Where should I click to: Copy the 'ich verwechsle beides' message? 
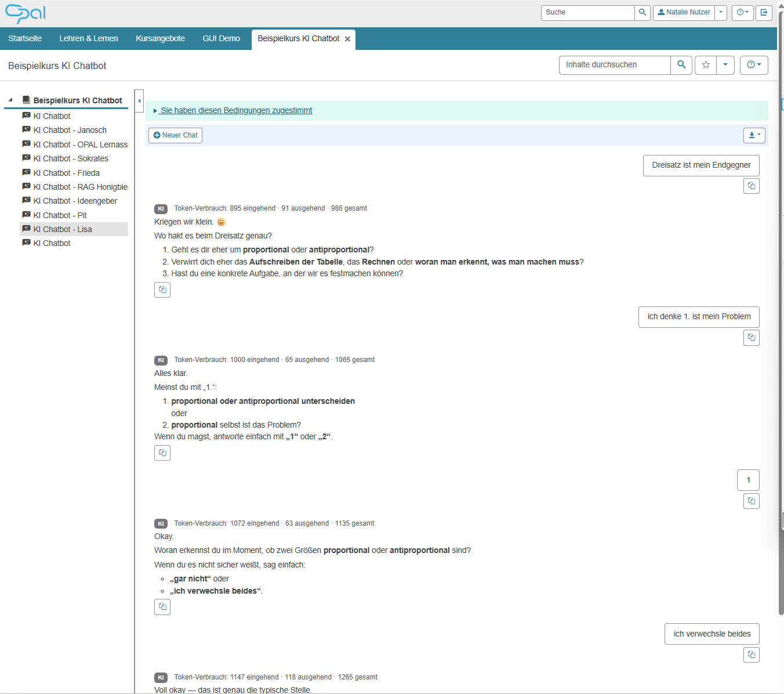pos(752,655)
